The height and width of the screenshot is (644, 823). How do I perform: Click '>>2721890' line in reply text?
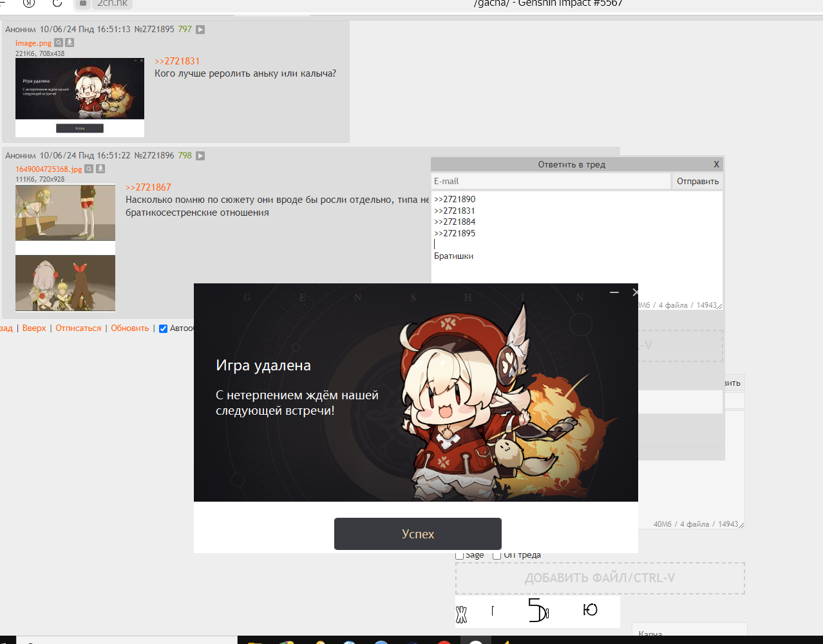[x=455, y=200]
